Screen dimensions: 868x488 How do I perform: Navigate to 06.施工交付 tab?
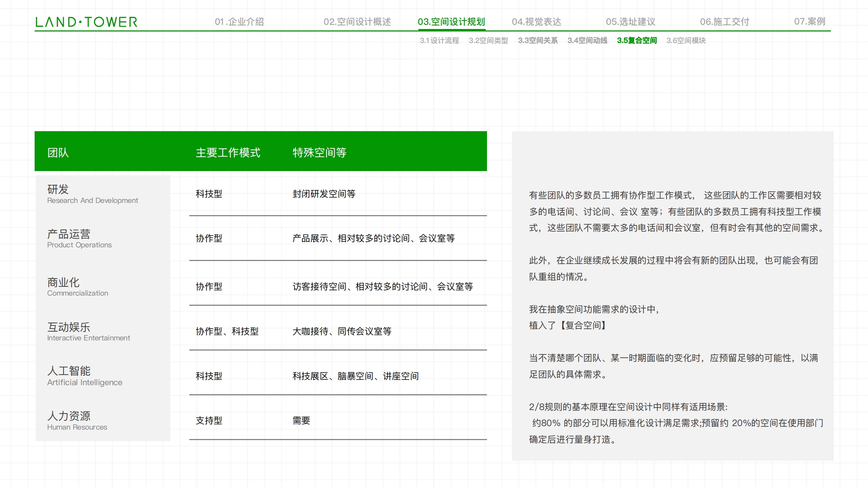(x=725, y=22)
